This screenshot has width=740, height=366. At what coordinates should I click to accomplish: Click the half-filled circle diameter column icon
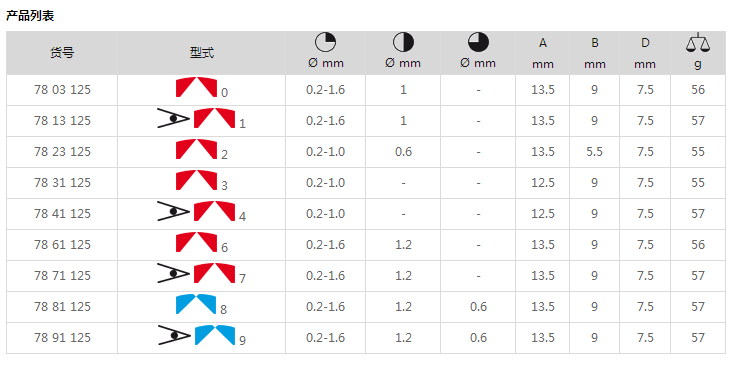click(x=403, y=43)
